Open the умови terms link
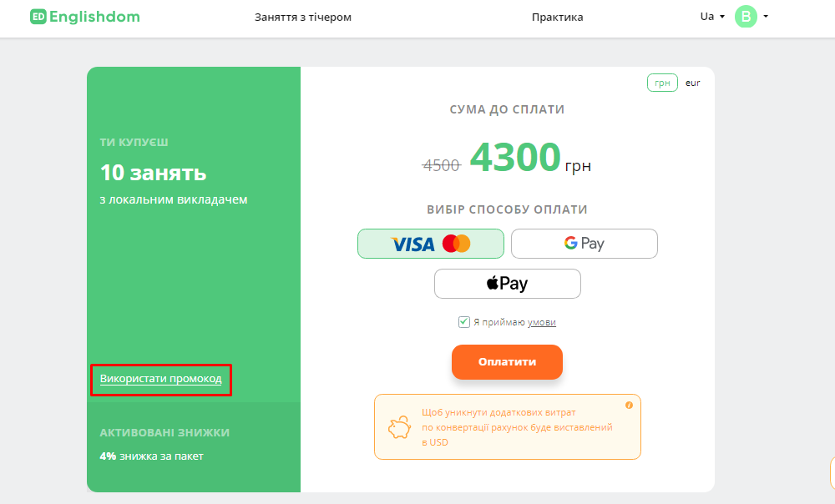Viewport: 835px width, 504px height. click(x=542, y=322)
